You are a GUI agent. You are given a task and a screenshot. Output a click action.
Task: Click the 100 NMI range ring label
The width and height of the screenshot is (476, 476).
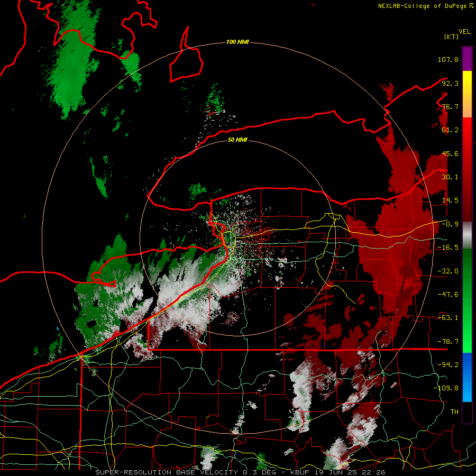237,42
